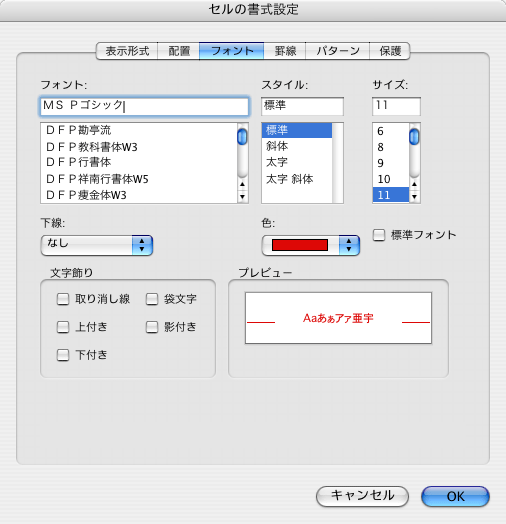Open the 色 color dropdown arrows
The height and width of the screenshot is (524, 506).
click(349, 245)
